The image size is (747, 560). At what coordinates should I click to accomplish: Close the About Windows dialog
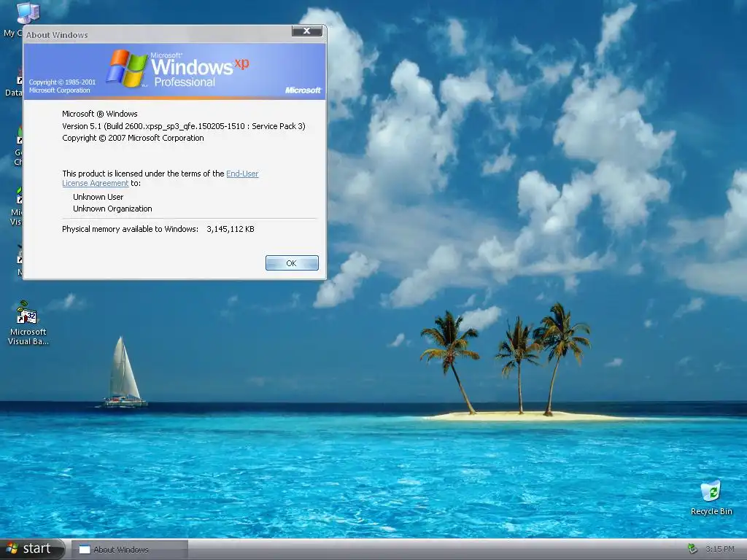(x=307, y=31)
